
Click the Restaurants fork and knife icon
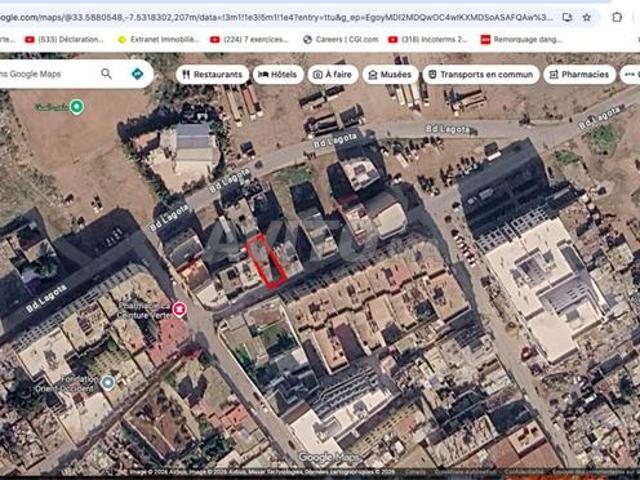186,75
